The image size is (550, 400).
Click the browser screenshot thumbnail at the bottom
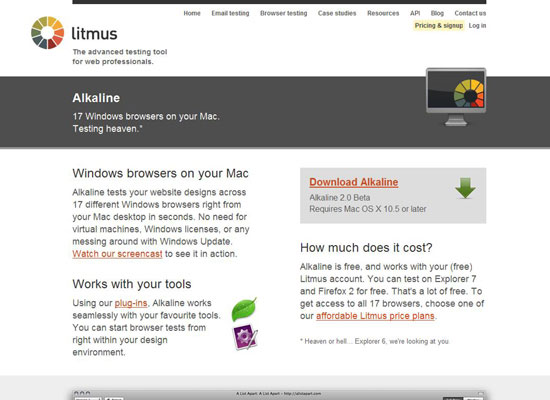tap(279, 394)
